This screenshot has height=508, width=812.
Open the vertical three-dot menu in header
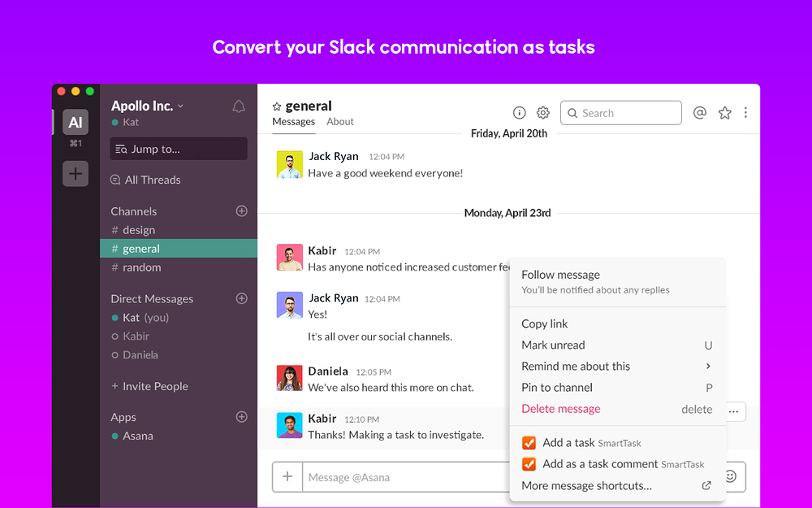745,112
